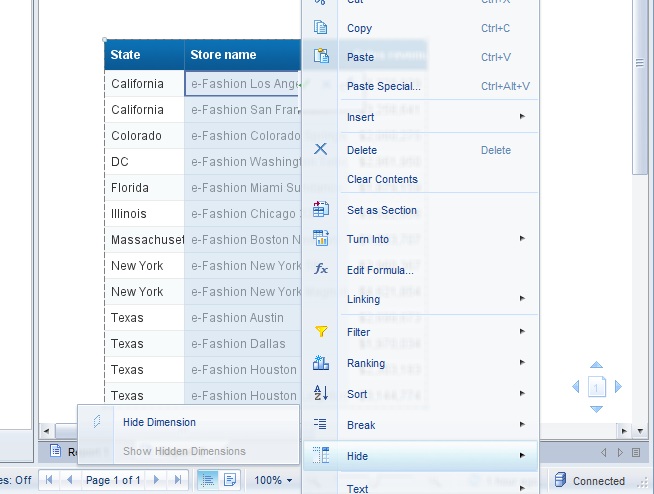Choose Edit Formula... from the menu
The image size is (654, 494).
pos(420,270)
